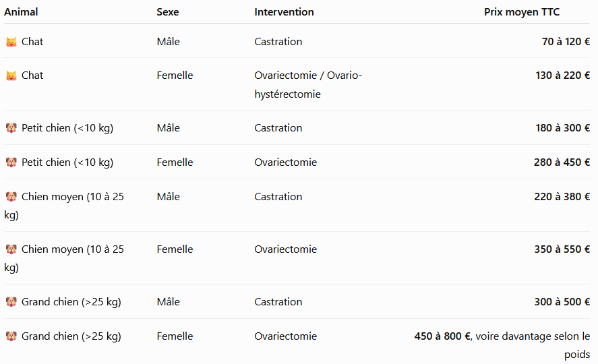598x364 pixels.
Task: Click dog emoji for female Chien moyen
Action: point(11,249)
